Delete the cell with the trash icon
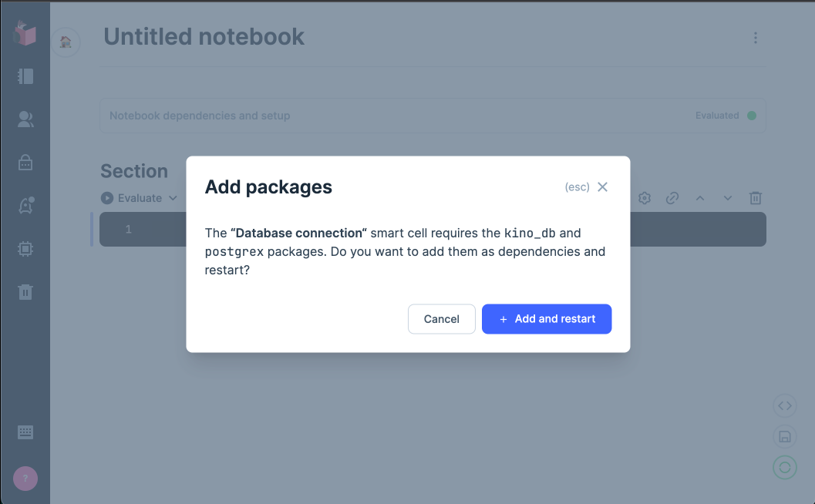 tap(755, 198)
